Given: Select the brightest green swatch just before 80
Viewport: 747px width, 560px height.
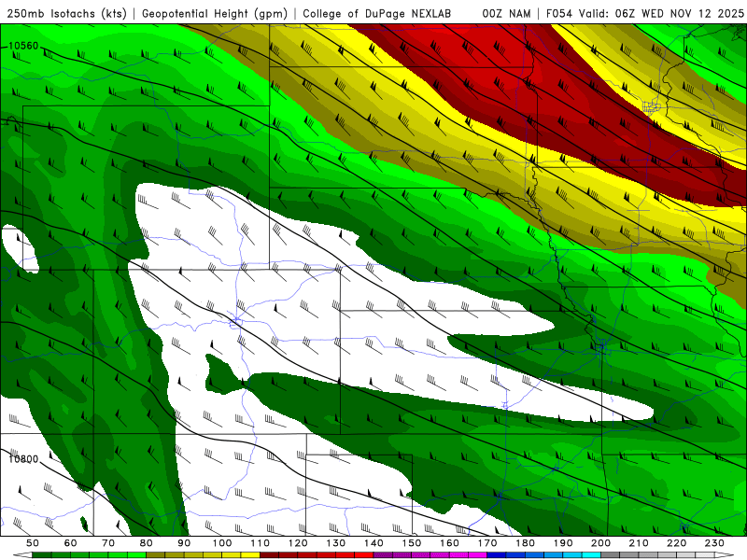Looking at the screenshot, I should 136,555.
